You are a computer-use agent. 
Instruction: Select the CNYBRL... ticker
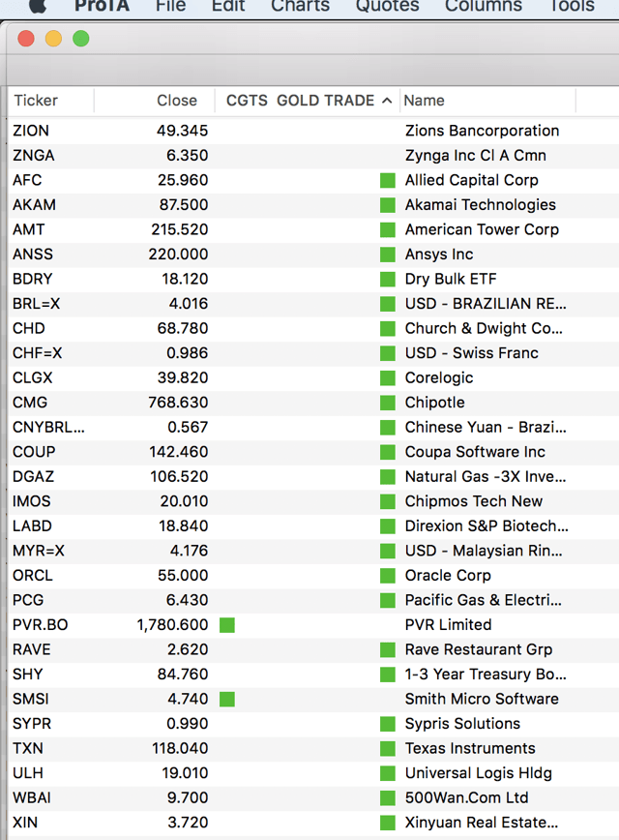click(48, 428)
